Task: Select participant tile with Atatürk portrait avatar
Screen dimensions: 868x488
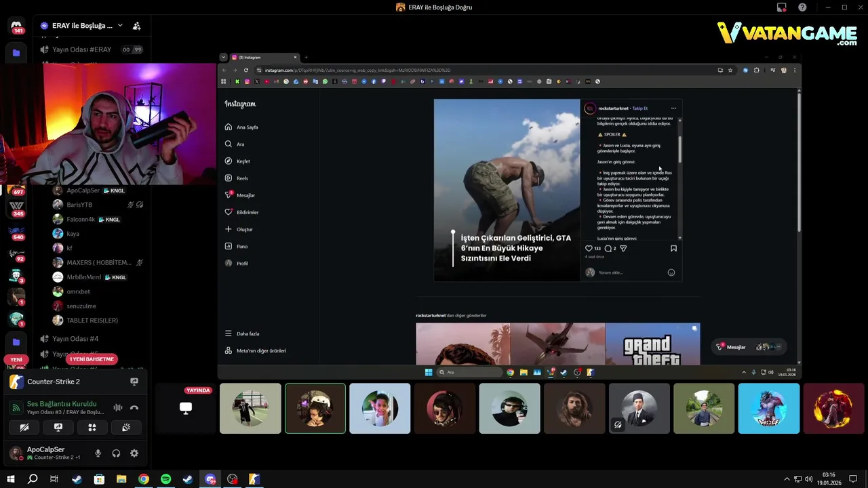Action: click(639, 408)
